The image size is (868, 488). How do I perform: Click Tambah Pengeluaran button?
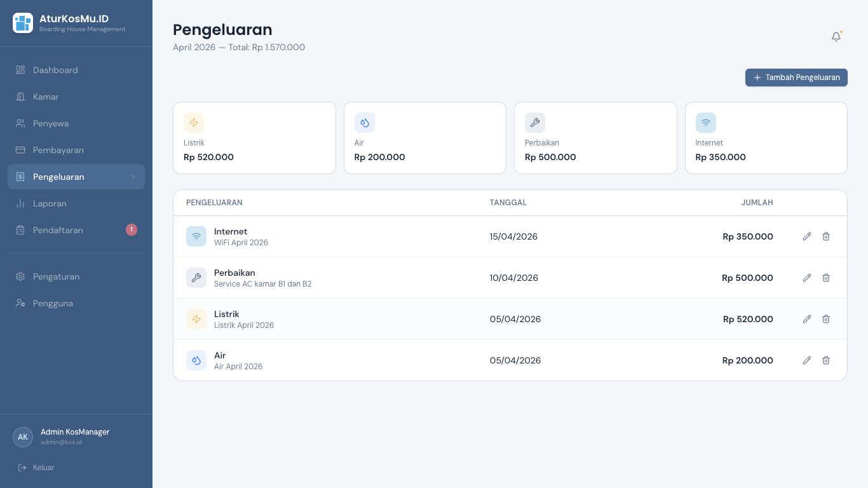coord(796,78)
